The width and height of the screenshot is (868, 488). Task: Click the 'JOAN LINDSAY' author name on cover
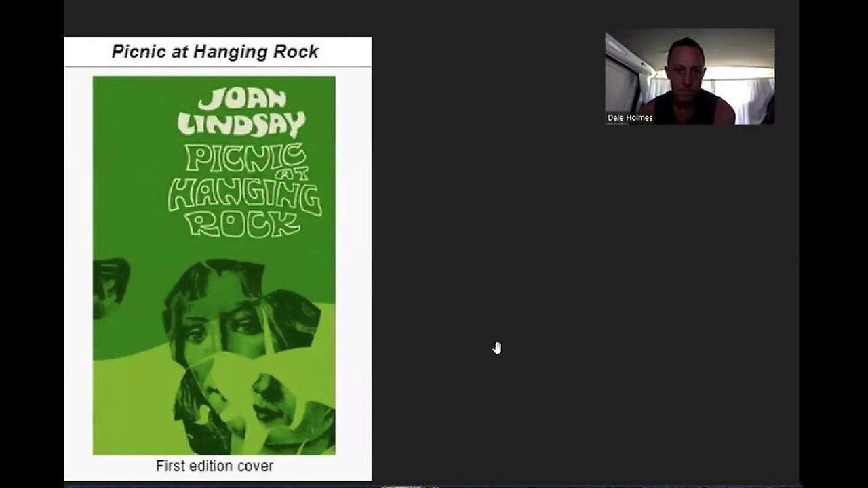(x=241, y=113)
